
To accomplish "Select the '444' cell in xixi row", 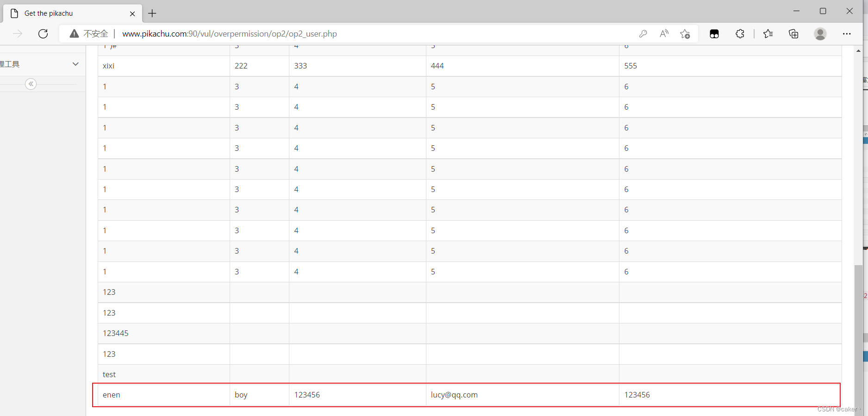I will point(523,66).
